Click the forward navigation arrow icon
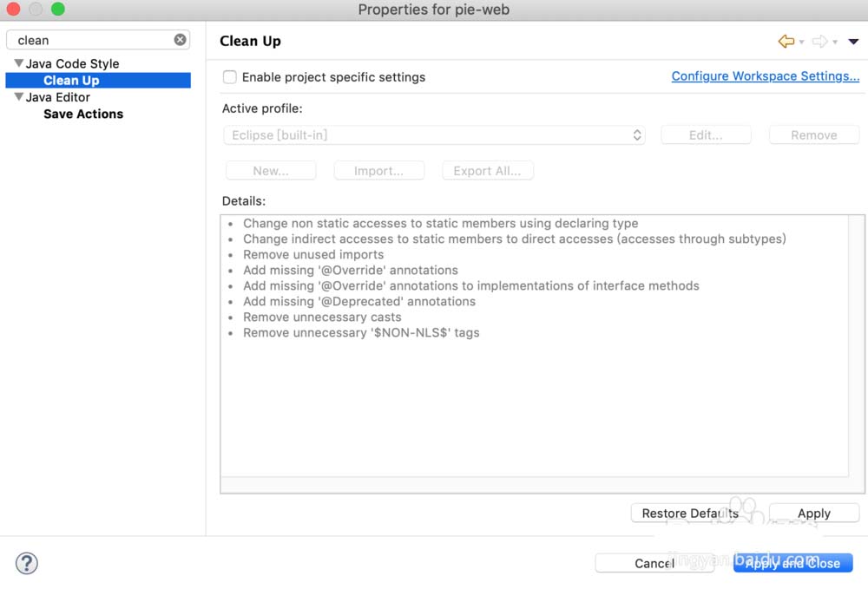This screenshot has height=589, width=868. 819,41
